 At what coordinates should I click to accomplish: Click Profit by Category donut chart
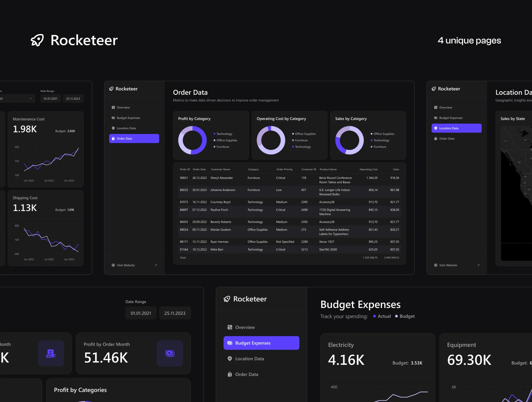pos(192,140)
